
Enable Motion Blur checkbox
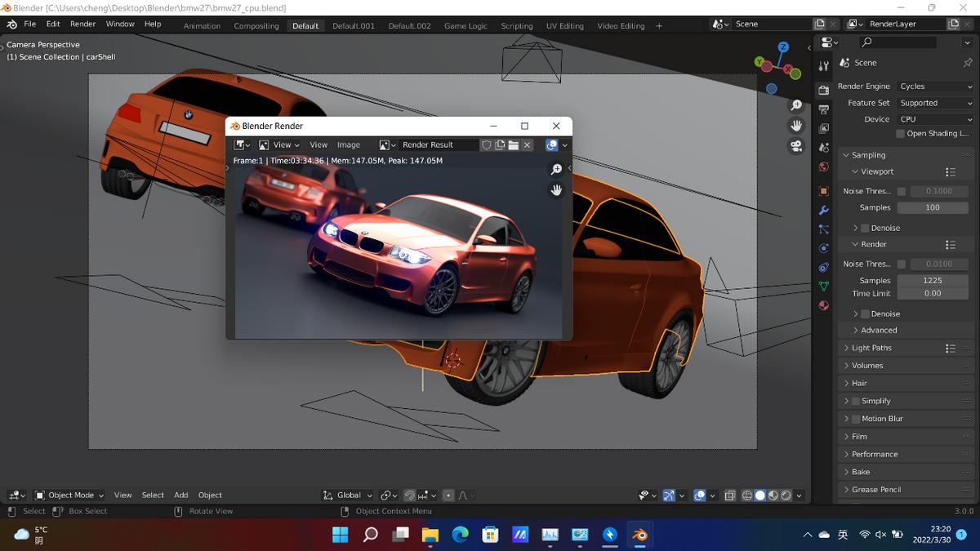point(856,419)
